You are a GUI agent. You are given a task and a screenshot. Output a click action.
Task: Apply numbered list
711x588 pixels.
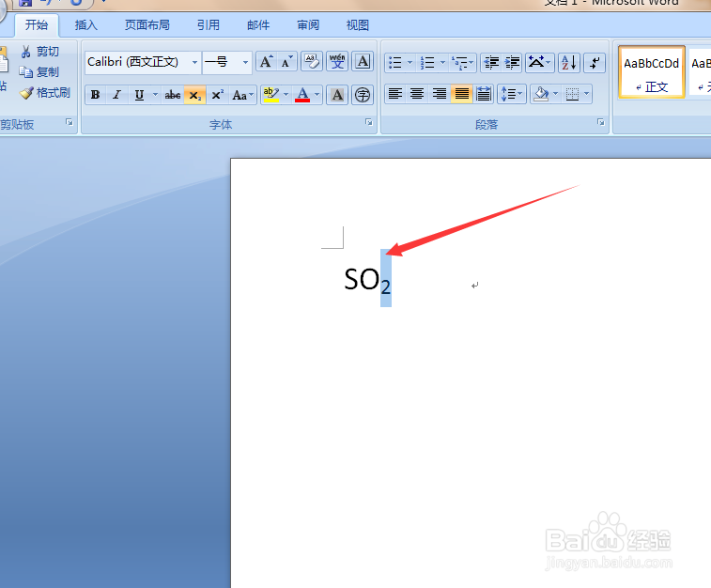(x=427, y=62)
